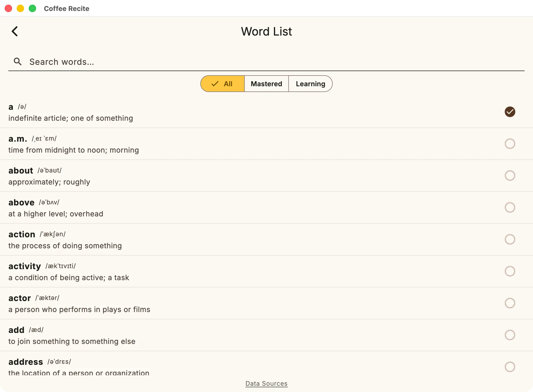The height and width of the screenshot is (392, 533).
Task: Open the word entry 'actor'
Action: pos(266,303)
